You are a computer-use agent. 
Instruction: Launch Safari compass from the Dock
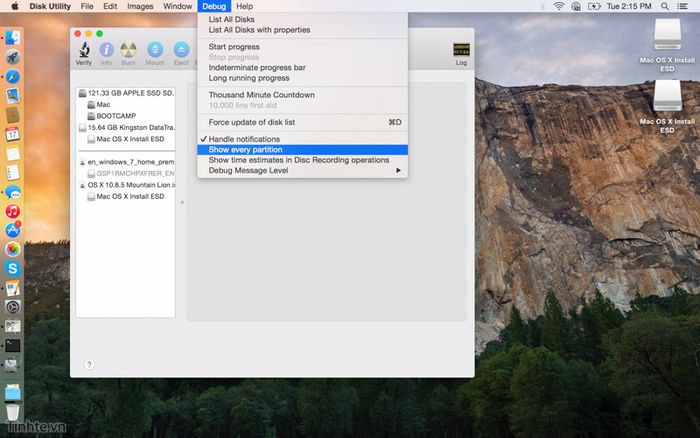coord(12,76)
